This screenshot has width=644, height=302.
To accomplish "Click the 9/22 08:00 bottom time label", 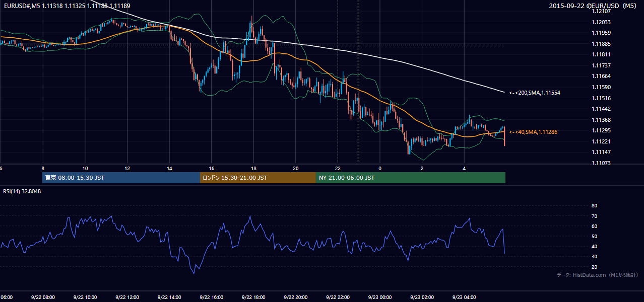I will click(43, 297).
